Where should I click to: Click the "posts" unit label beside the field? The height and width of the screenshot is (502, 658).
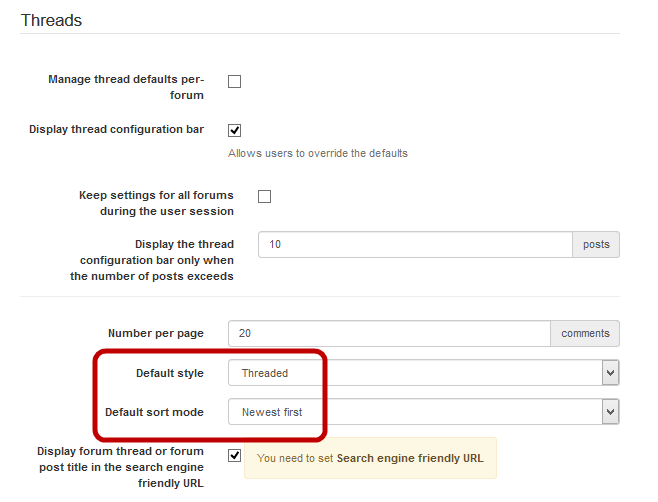[595, 244]
